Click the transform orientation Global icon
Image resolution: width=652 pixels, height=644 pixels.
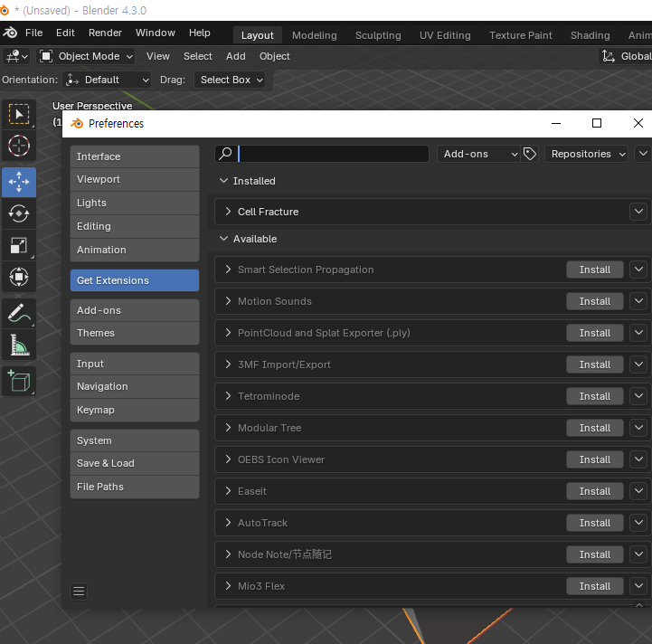(609, 56)
